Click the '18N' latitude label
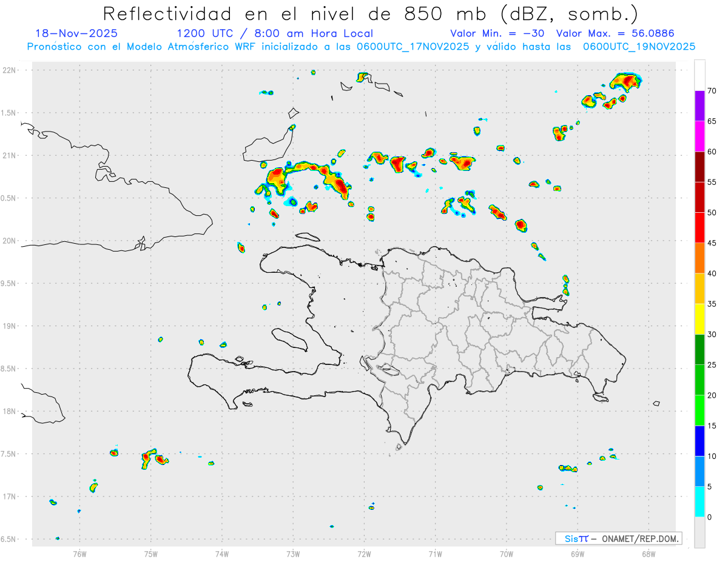The height and width of the screenshot is (562, 728). 10,411
